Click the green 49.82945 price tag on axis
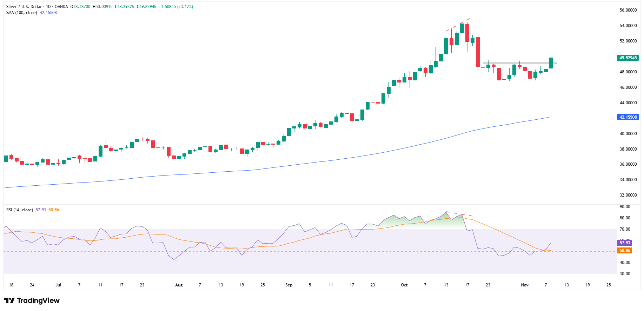Viewport: 644px width, 311px height. coord(628,58)
